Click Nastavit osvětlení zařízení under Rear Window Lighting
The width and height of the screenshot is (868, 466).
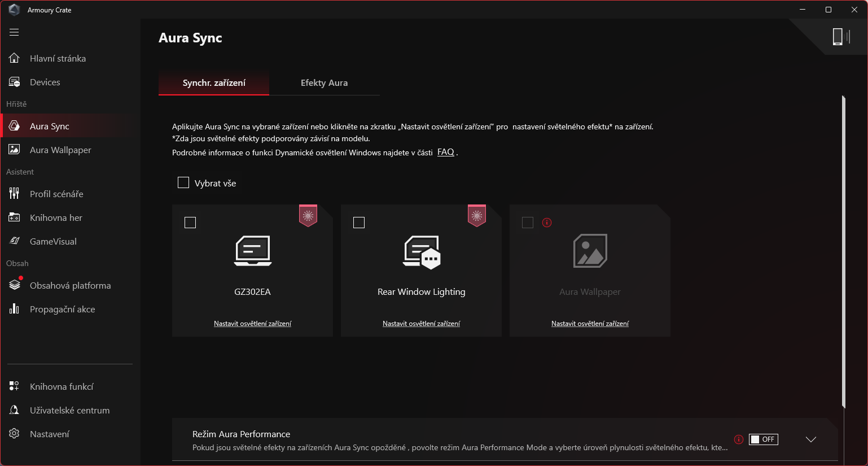(x=421, y=324)
